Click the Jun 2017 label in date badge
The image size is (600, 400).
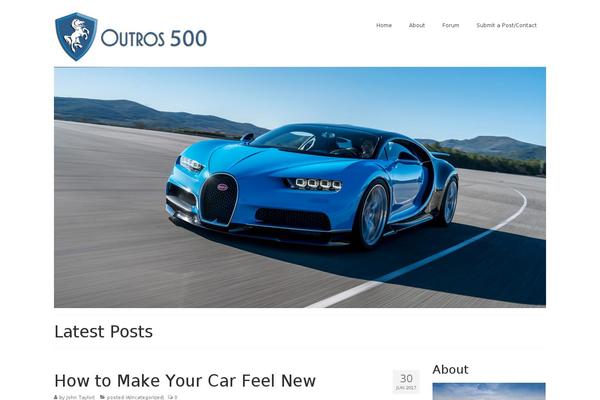pos(406,388)
